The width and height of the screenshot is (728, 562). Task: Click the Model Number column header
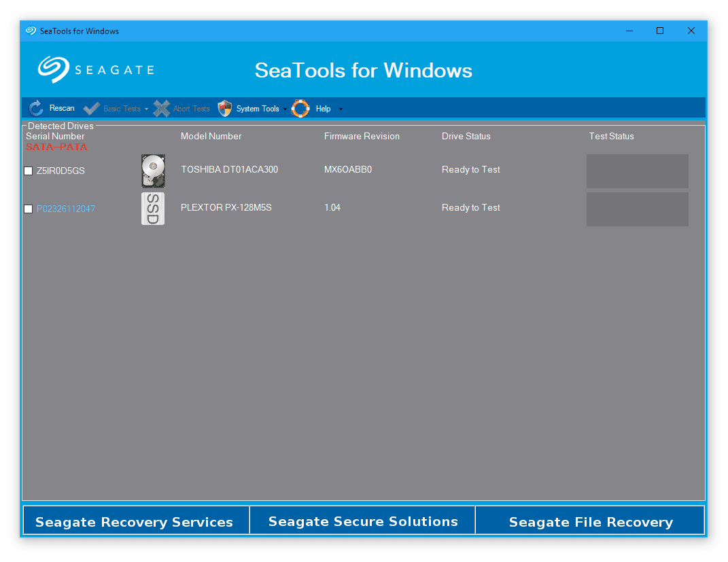tap(211, 136)
